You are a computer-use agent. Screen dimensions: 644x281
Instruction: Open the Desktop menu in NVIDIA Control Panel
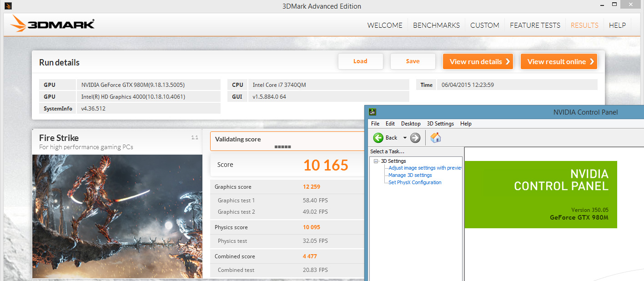(411, 124)
